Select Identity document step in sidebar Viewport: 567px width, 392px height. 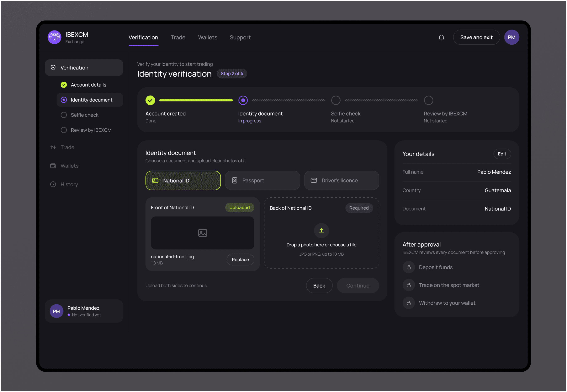90,100
